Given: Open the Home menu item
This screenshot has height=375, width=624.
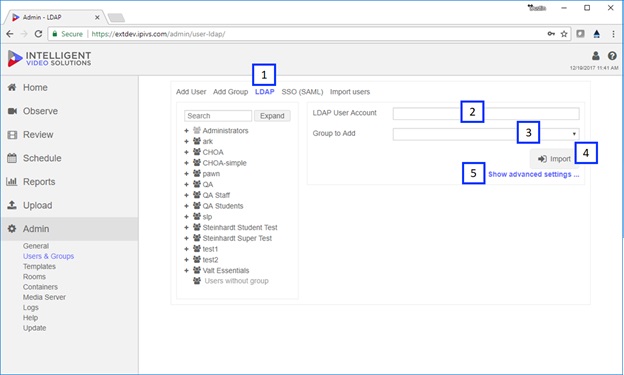Looking at the screenshot, I should 35,88.
